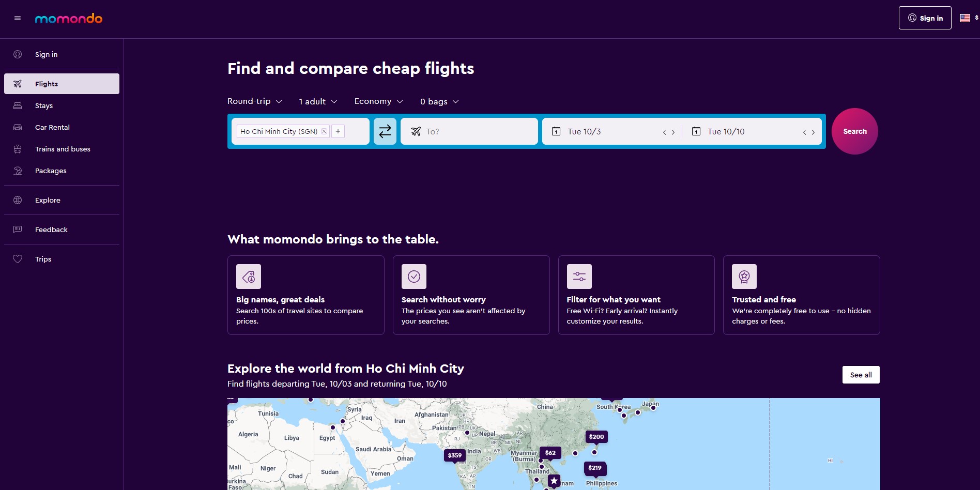Image resolution: width=980 pixels, height=490 pixels.
Task: Click the Filter for what you want icon
Action: [x=579, y=277]
